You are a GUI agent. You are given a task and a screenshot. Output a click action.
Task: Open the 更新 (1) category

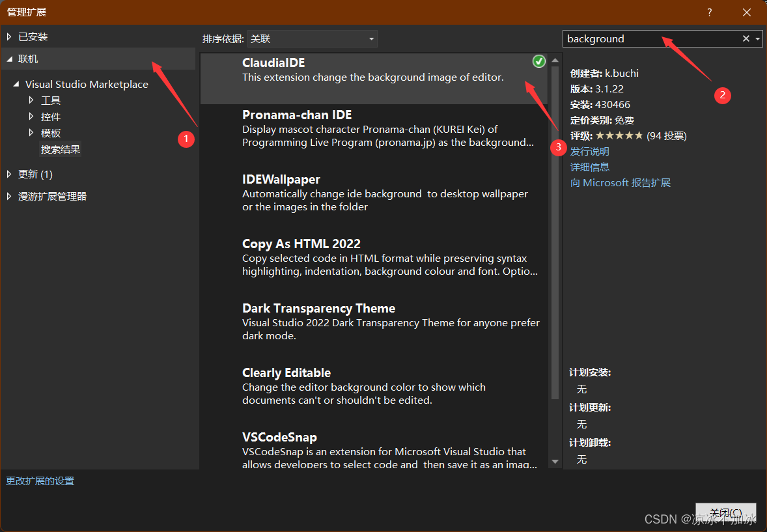click(35, 175)
